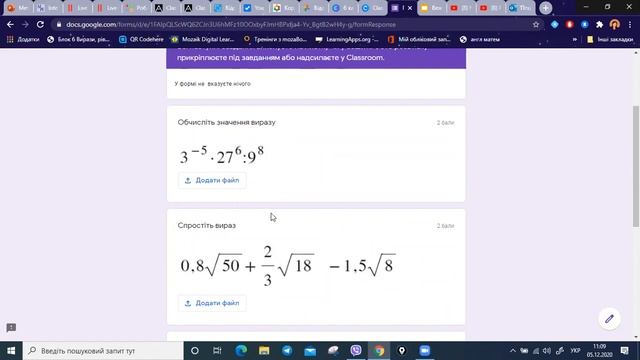The image size is (640, 360).
Task: Bookmark this page with the star icon
Action: (x=536, y=24)
